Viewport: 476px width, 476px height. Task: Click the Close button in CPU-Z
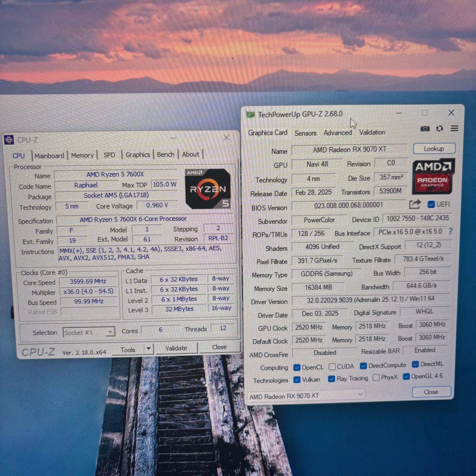tap(219, 347)
